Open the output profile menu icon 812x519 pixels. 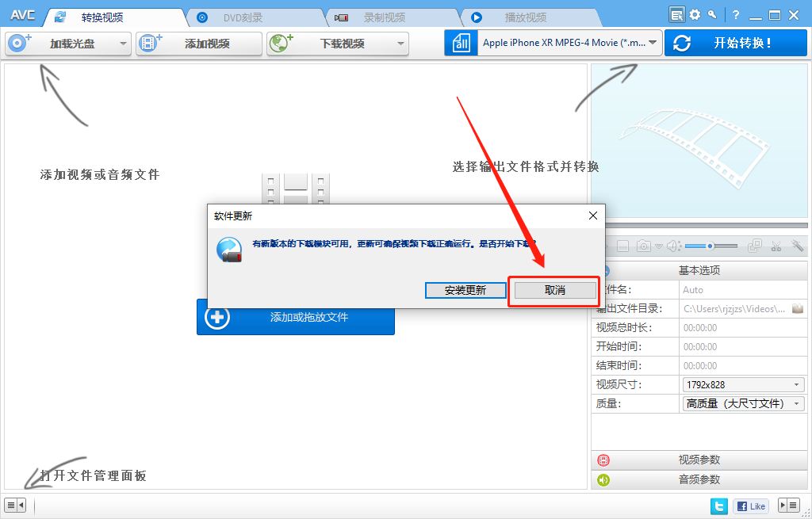[676, 14]
